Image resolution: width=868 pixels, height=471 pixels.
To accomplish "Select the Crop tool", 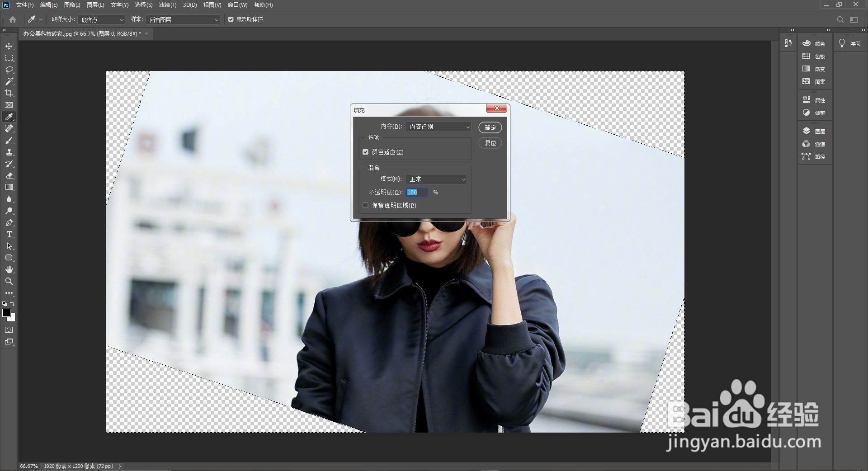I will (x=9, y=94).
